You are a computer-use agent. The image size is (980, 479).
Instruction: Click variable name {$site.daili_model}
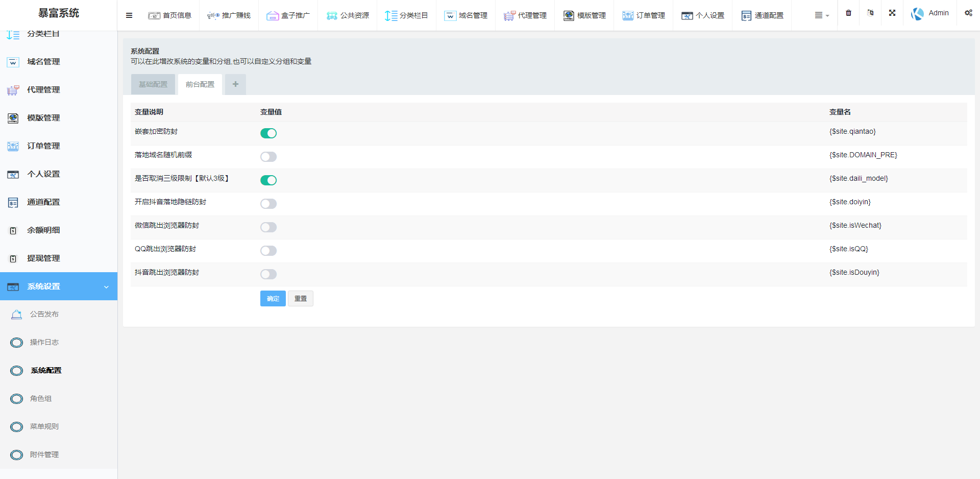(859, 179)
